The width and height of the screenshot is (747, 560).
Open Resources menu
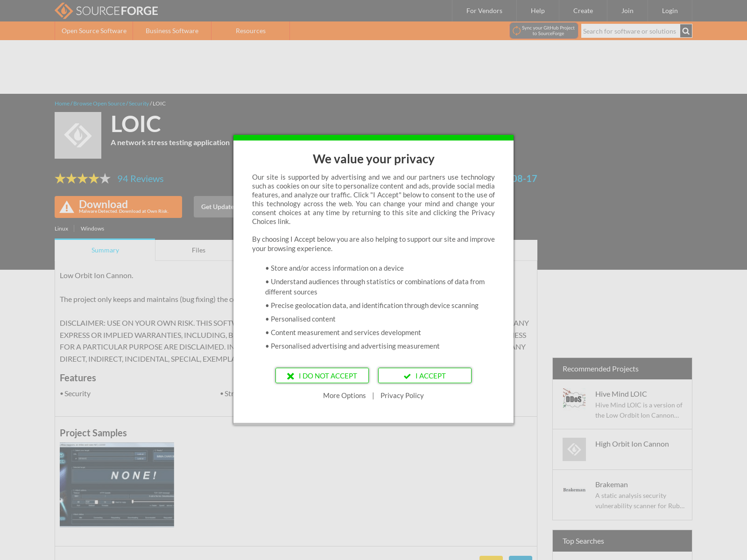pos(251,31)
